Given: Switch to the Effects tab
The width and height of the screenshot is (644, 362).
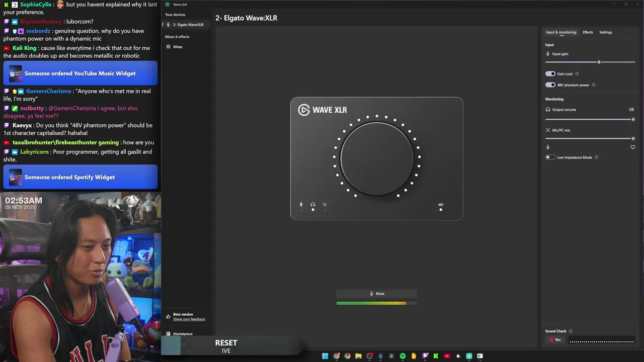Looking at the screenshot, I should (x=588, y=32).
